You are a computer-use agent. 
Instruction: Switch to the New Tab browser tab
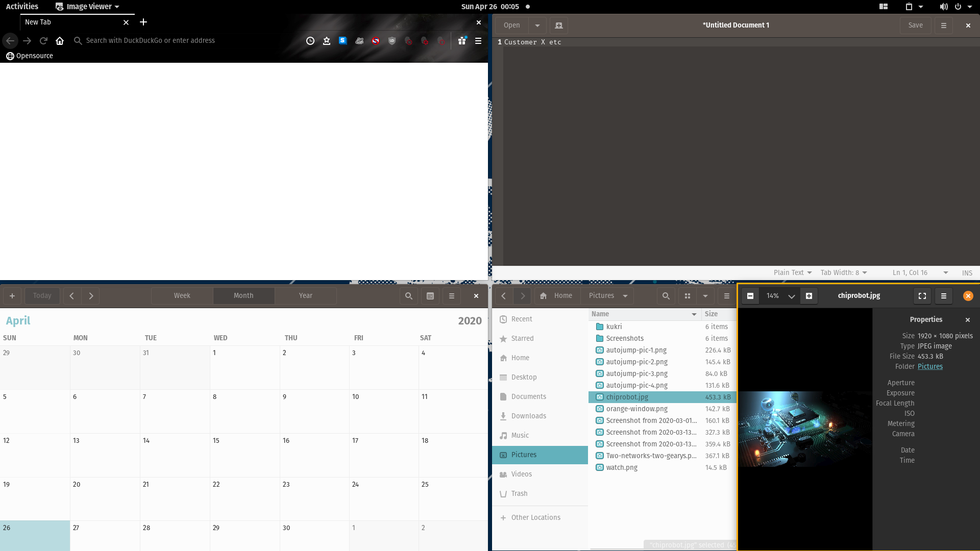tap(71, 22)
